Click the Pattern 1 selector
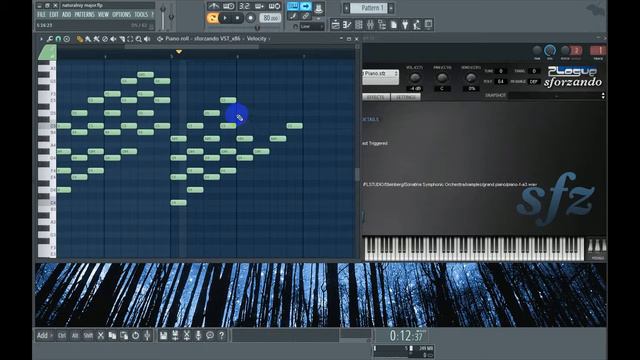640x360 pixels. coord(369,8)
